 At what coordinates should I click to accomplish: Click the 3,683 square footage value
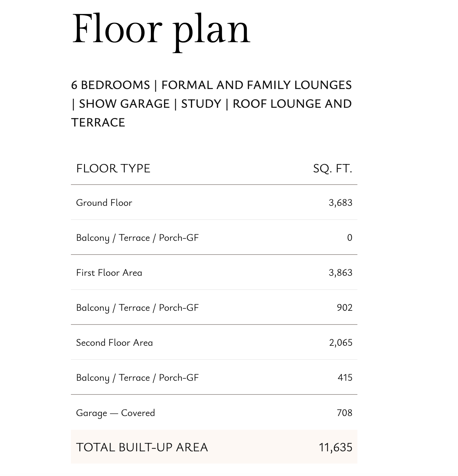(340, 203)
